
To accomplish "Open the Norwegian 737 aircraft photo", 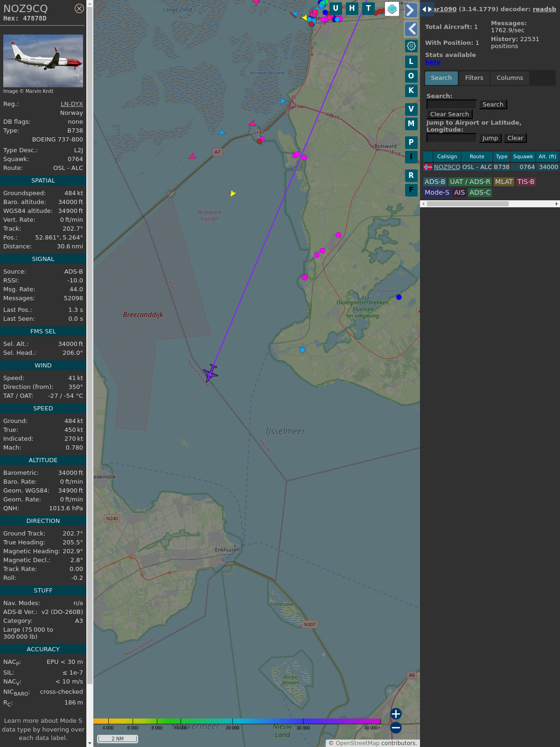I will click(x=43, y=61).
